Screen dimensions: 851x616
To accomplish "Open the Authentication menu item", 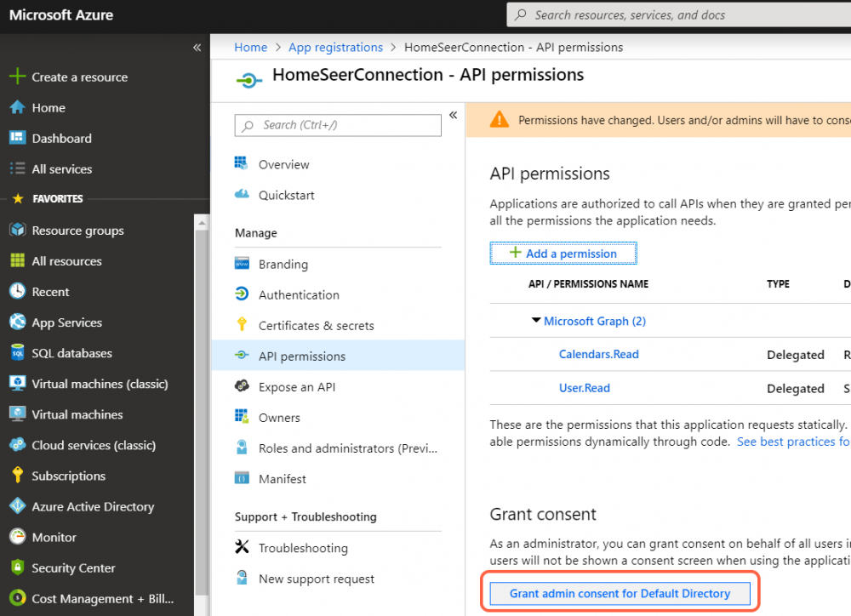I will 298,295.
